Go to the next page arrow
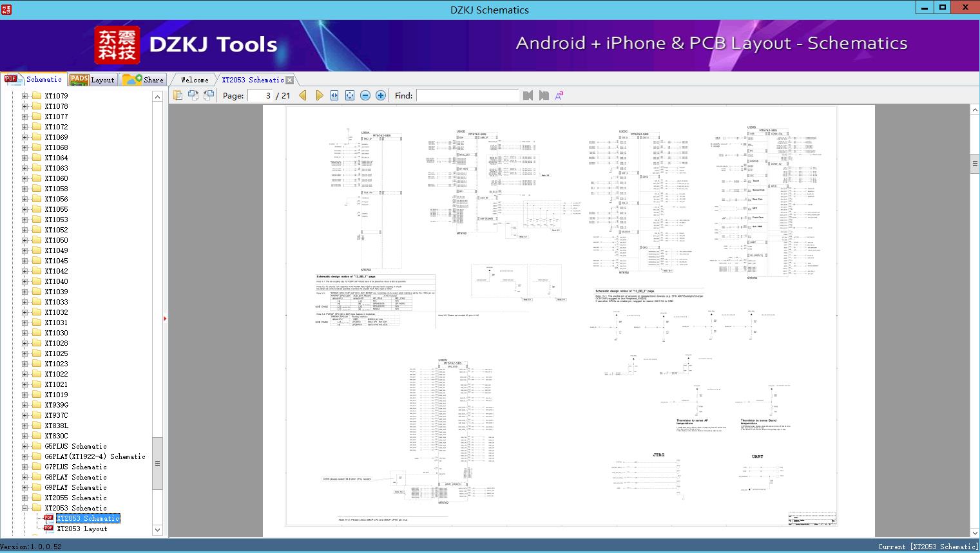Viewport: 980px width, 553px height. (319, 95)
